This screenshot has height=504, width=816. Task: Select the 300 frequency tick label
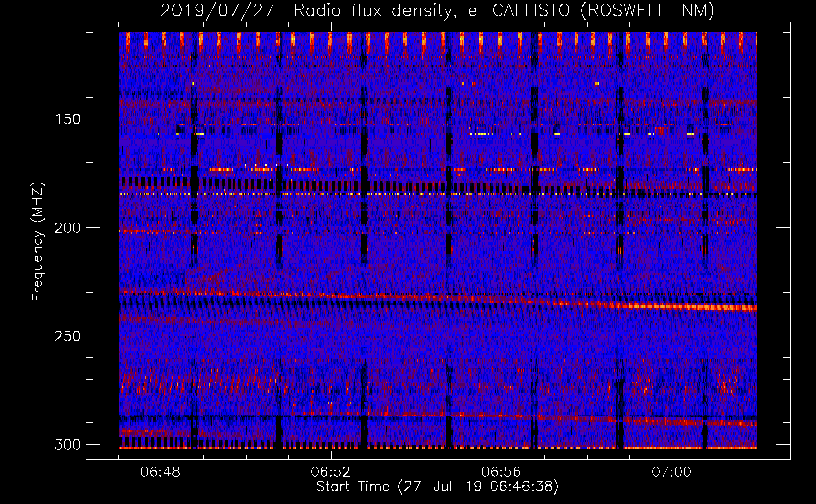tap(68, 445)
